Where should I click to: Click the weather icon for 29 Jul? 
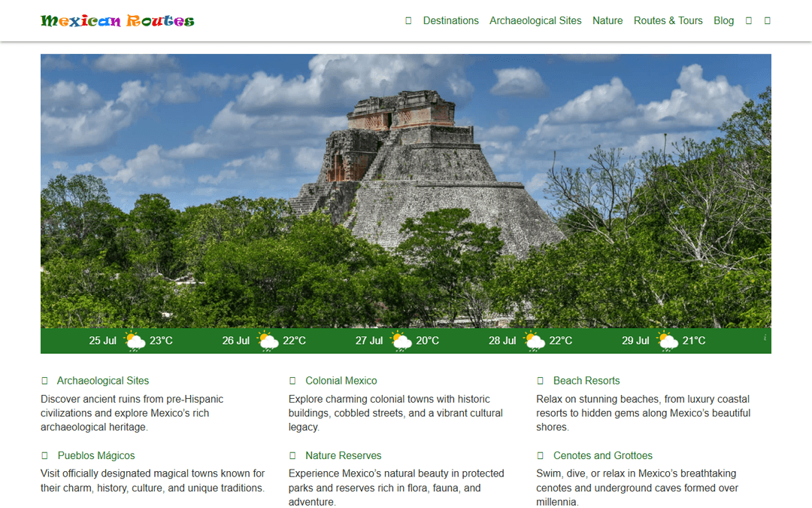coord(667,341)
